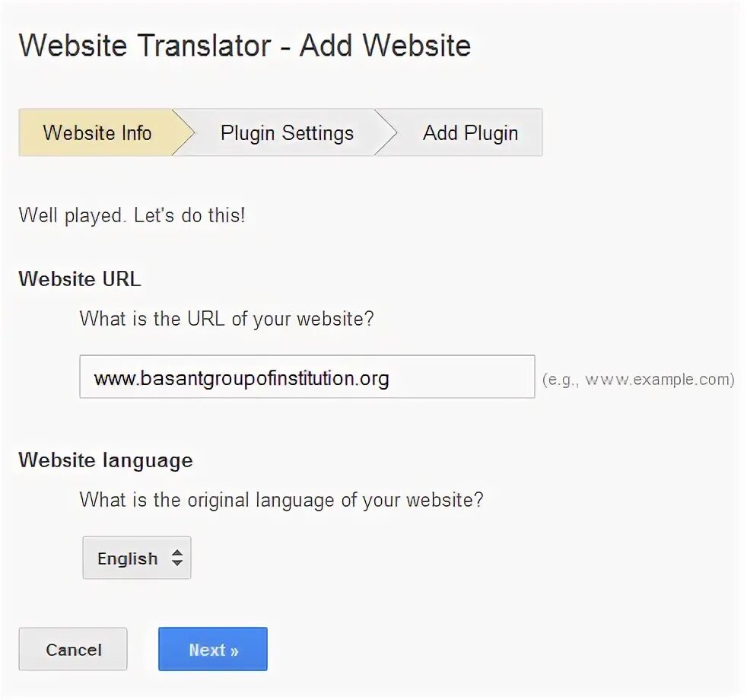
Task: Click the Website URL input field
Action: (x=307, y=377)
